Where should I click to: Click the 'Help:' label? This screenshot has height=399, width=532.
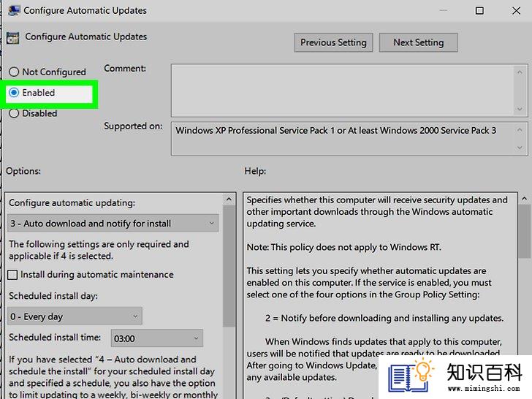coord(255,171)
